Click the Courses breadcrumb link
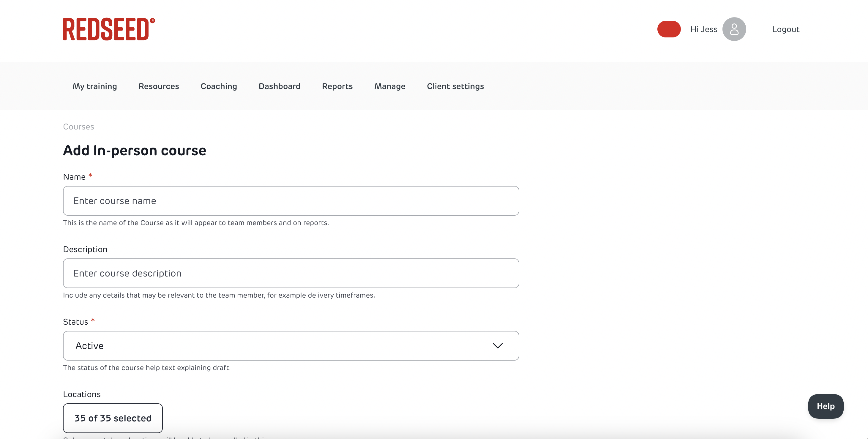The width and height of the screenshot is (868, 439). click(x=78, y=127)
